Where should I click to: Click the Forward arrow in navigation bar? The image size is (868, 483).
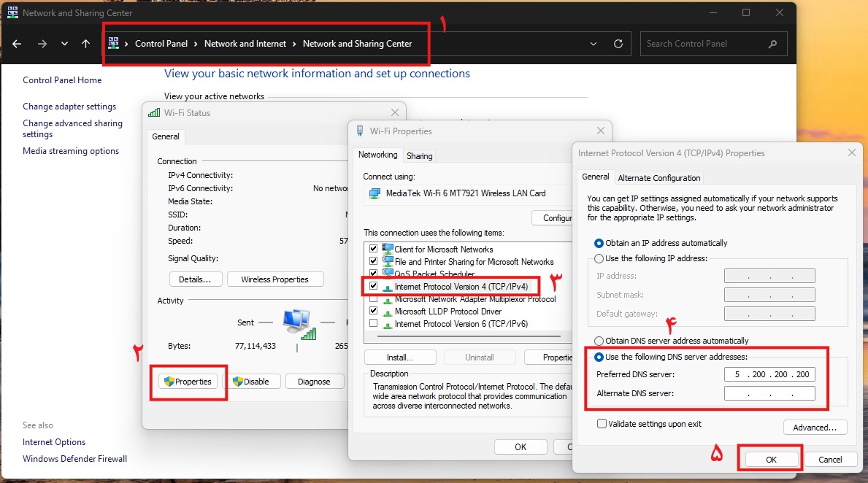tap(42, 44)
